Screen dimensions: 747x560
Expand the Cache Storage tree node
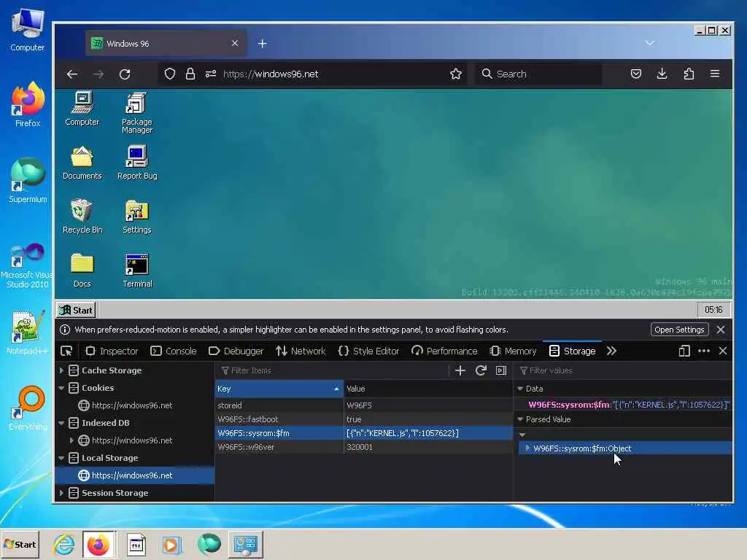tap(61, 370)
